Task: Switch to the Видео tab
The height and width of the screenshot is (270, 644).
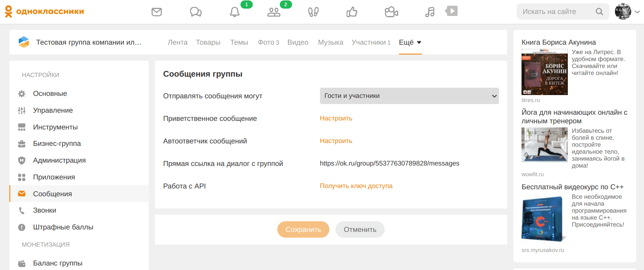Action: (298, 42)
